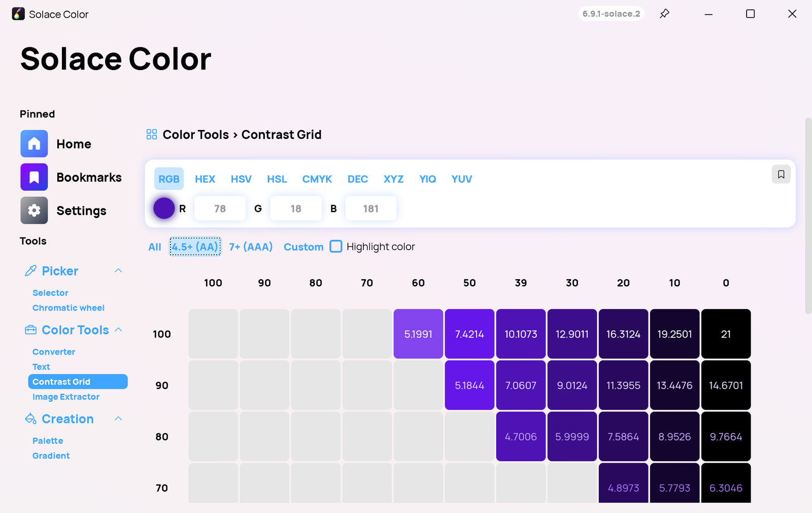The height and width of the screenshot is (513, 812).
Task: Switch to the HSV tab
Action: click(241, 179)
